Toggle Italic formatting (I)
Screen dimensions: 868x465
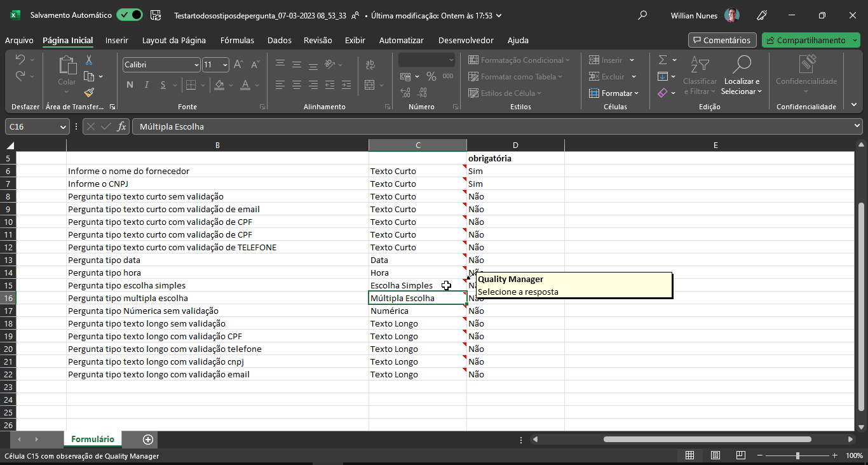(147, 84)
